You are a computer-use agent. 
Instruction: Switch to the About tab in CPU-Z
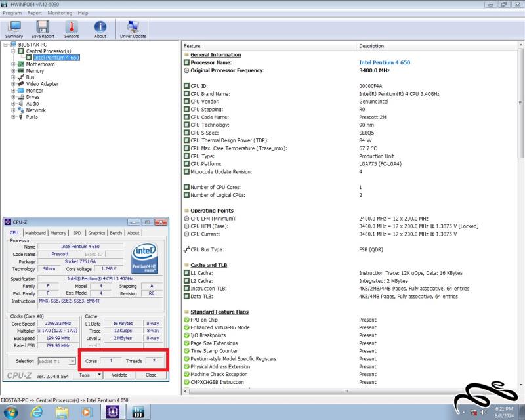coord(133,233)
